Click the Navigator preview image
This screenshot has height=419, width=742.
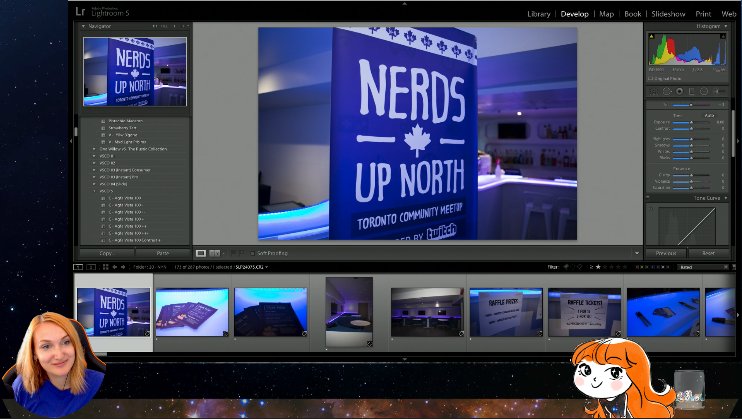135,71
